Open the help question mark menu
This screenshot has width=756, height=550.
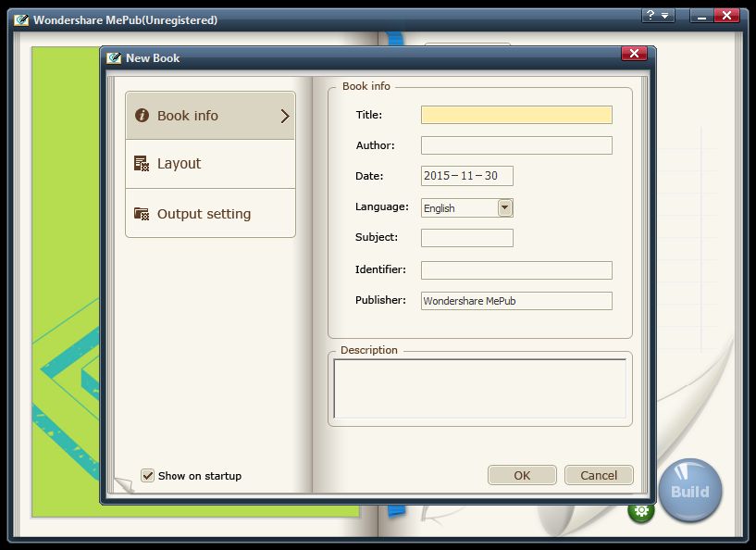[x=658, y=16]
